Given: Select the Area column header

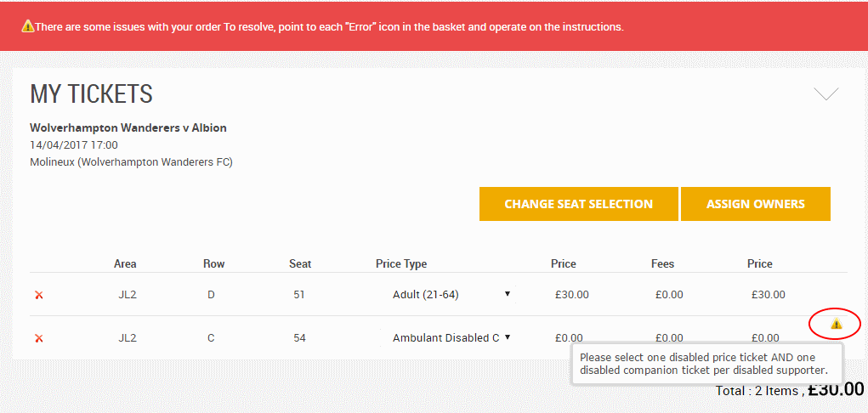Looking at the screenshot, I should tap(125, 263).
